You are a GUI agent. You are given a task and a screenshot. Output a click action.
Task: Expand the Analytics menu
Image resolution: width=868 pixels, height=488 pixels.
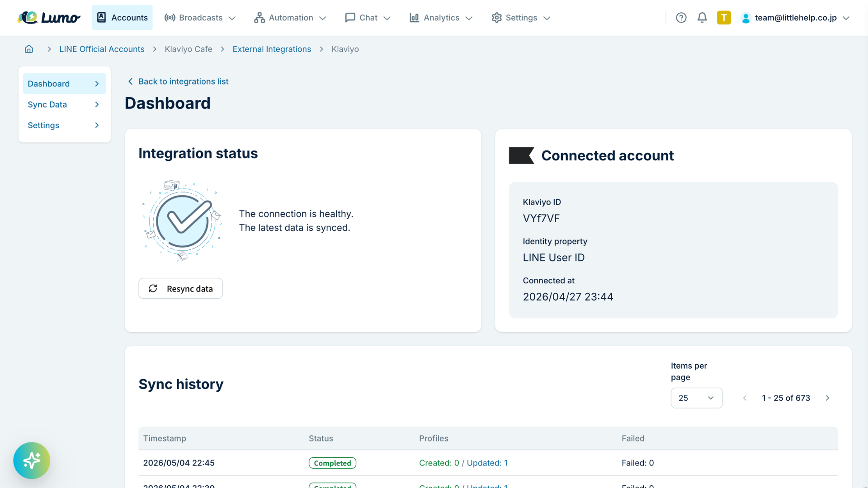tap(441, 18)
